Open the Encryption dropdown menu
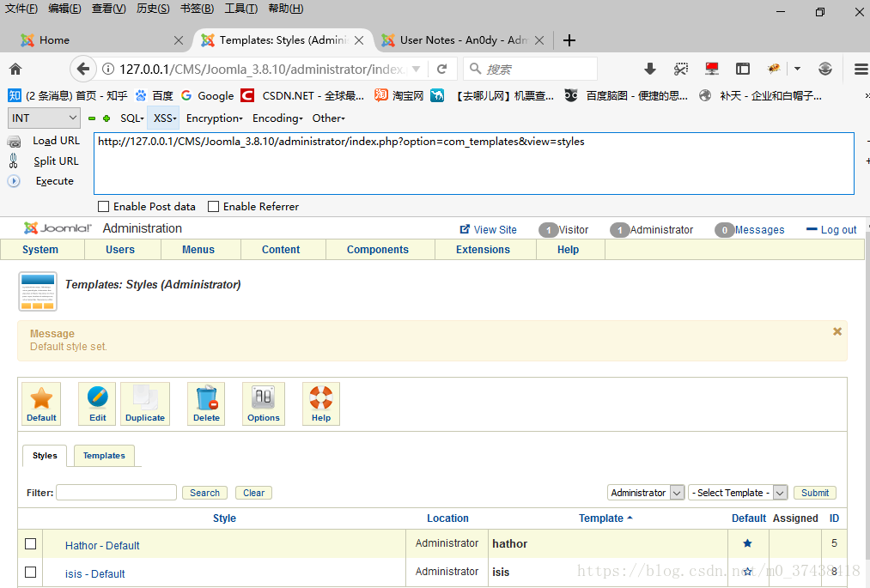Image resolution: width=870 pixels, height=588 pixels. [x=214, y=118]
